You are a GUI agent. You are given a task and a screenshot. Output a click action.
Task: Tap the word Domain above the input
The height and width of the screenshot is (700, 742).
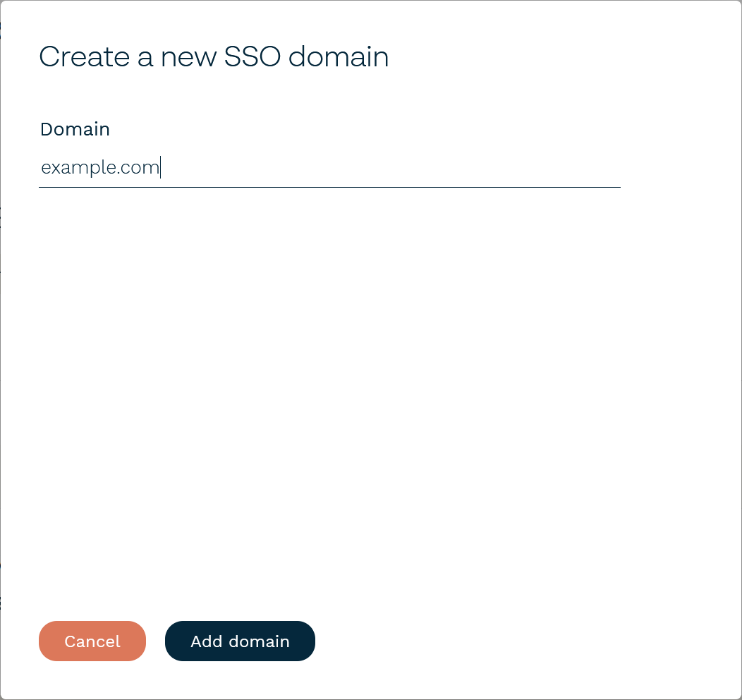click(75, 129)
